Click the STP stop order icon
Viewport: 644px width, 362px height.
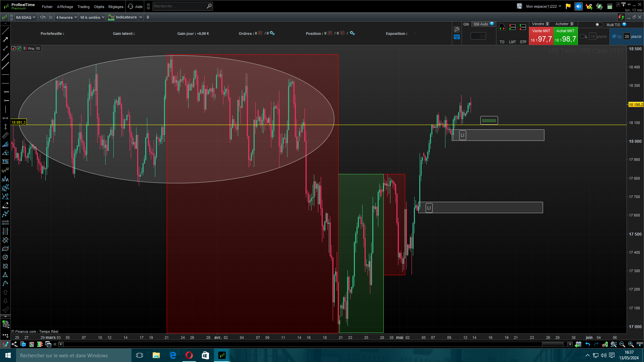[523, 27]
